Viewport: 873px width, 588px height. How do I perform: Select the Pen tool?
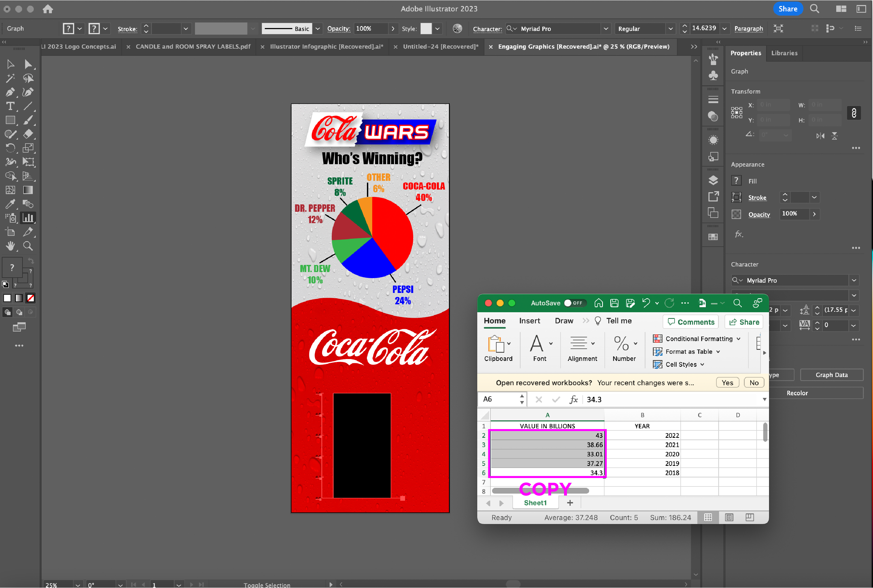point(10,92)
